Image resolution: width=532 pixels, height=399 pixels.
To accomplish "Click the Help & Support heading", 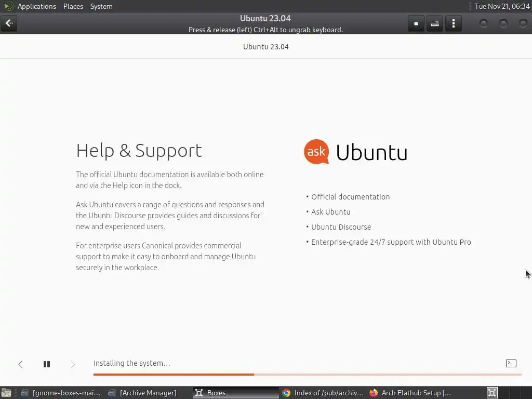I will click(139, 151).
